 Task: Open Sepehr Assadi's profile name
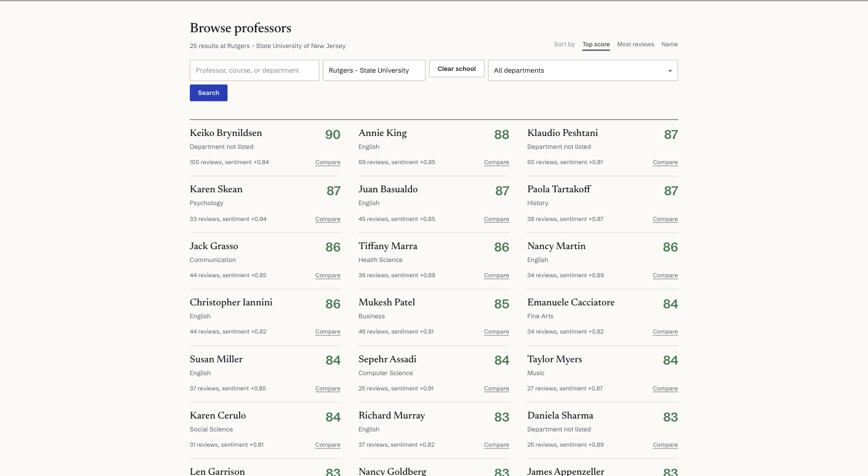click(387, 359)
